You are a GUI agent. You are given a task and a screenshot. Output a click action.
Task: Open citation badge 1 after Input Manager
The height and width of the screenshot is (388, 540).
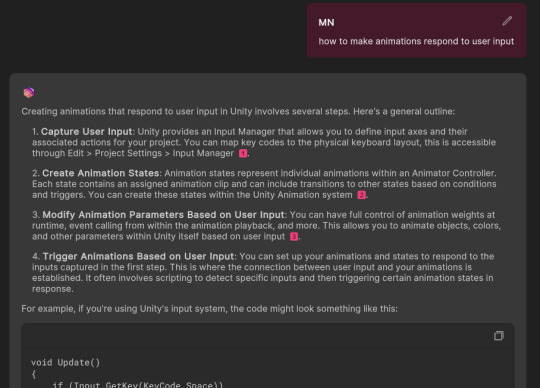tap(243, 154)
